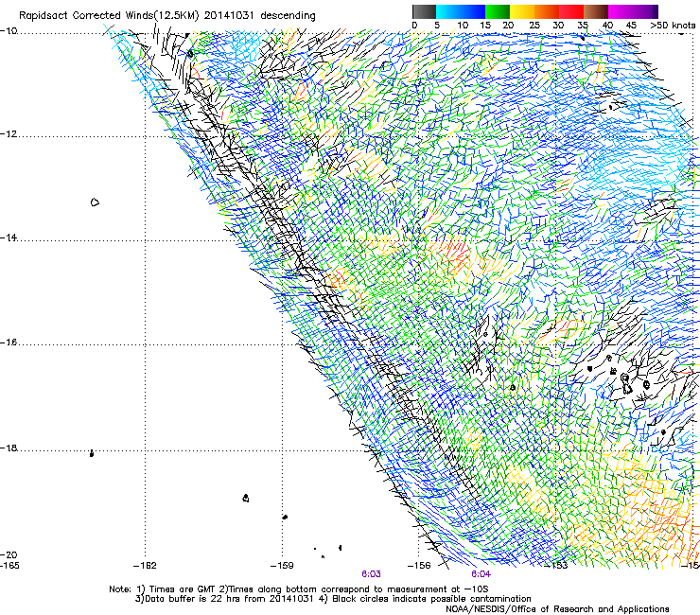Click the longitude axis label "-159"
This screenshot has width=700, height=615.
click(x=282, y=566)
